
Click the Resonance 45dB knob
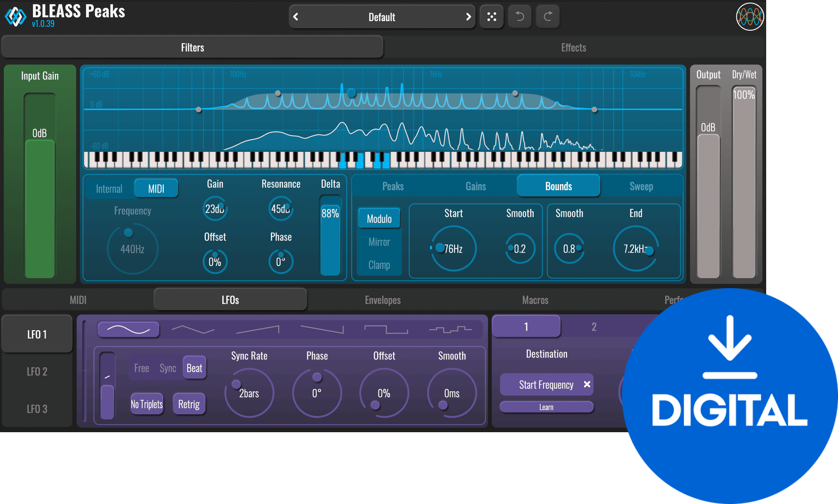(281, 209)
